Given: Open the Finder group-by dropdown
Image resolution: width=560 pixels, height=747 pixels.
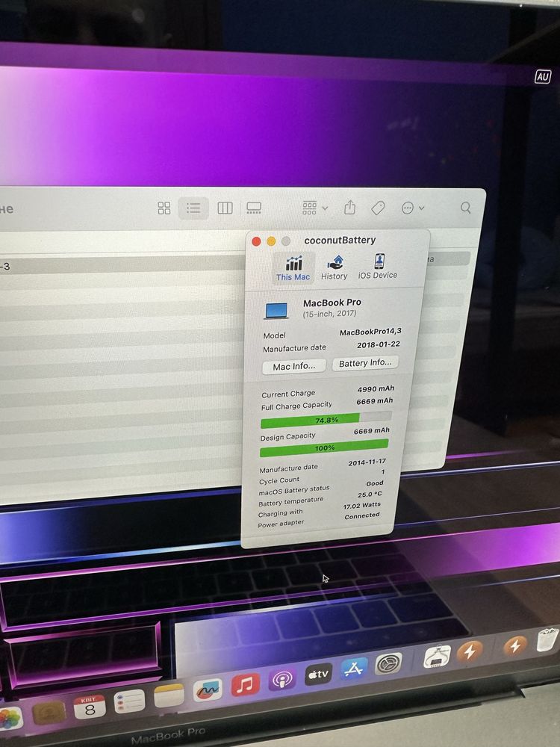Looking at the screenshot, I should pos(315,208).
